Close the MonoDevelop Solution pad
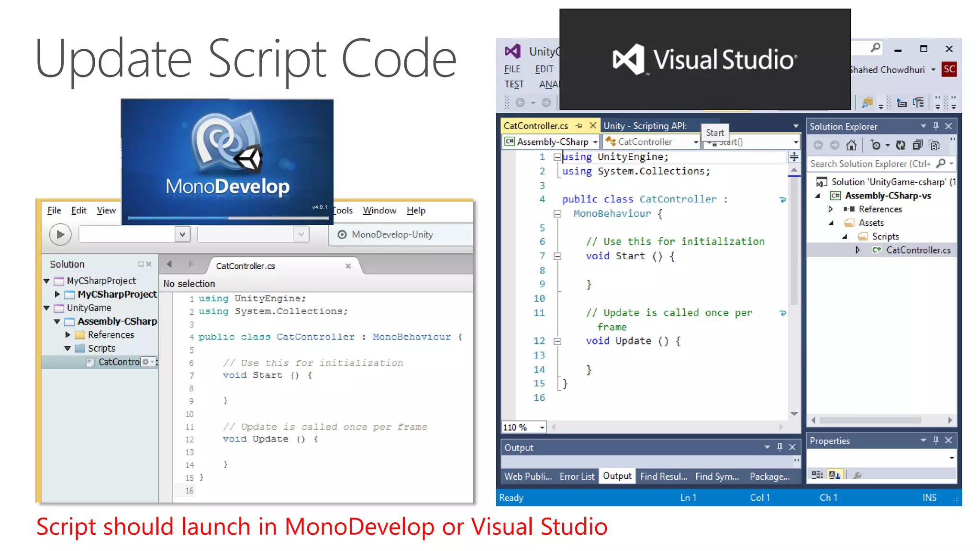Screen dimensions: 980x551 pos(149,264)
